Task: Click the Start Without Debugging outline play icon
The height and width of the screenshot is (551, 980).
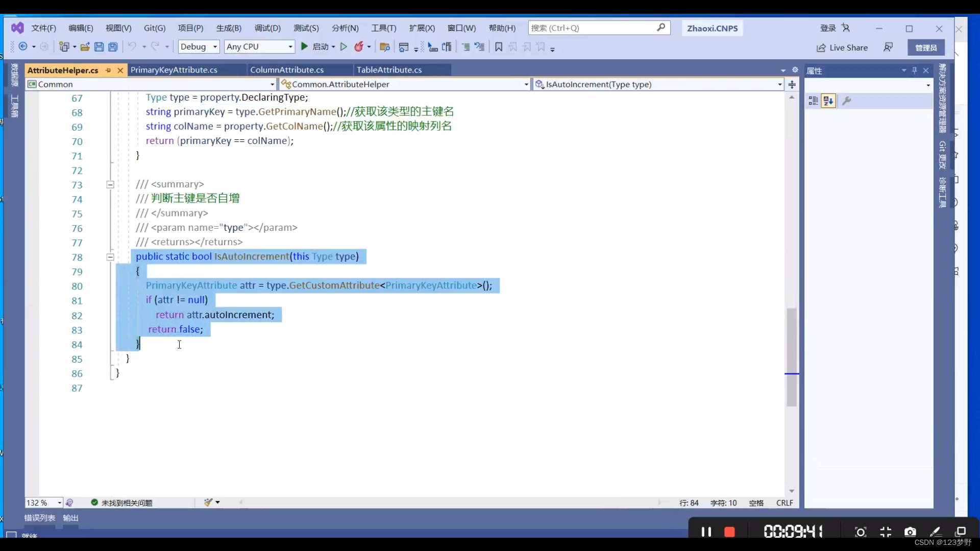Action: click(344, 46)
